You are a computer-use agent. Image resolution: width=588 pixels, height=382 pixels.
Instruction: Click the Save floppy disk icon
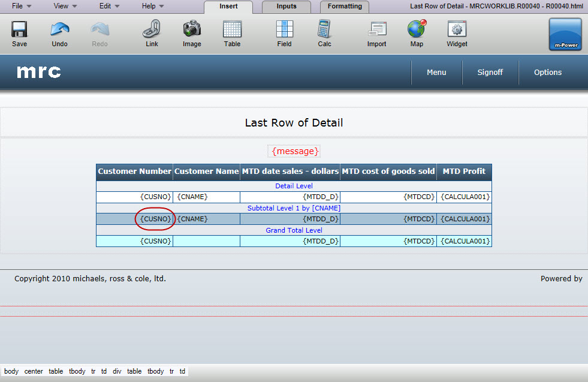19,29
